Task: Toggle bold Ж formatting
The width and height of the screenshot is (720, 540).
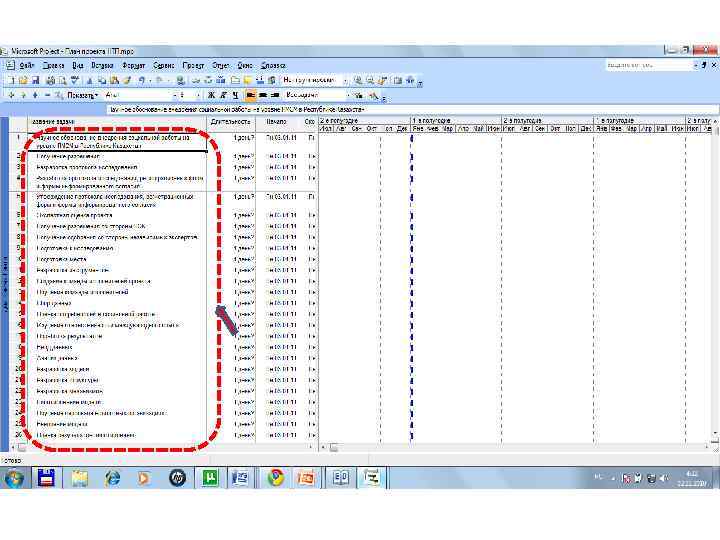Action: (x=211, y=95)
